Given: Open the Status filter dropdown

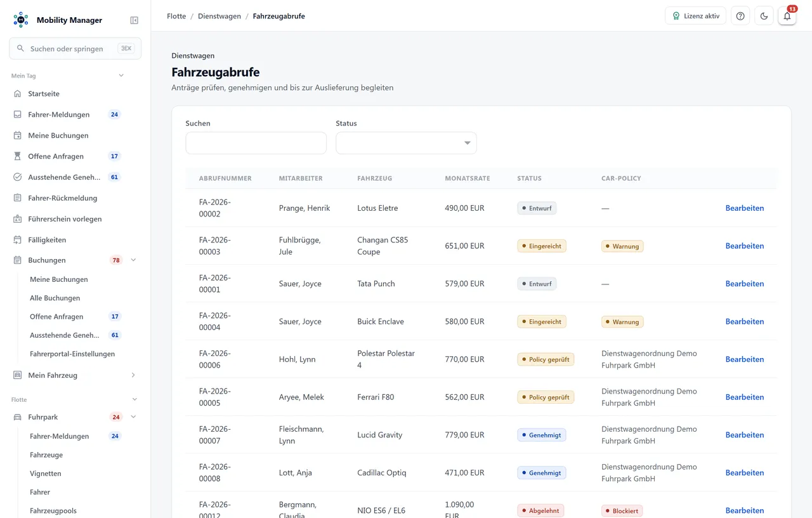Looking at the screenshot, I should 406,143.
